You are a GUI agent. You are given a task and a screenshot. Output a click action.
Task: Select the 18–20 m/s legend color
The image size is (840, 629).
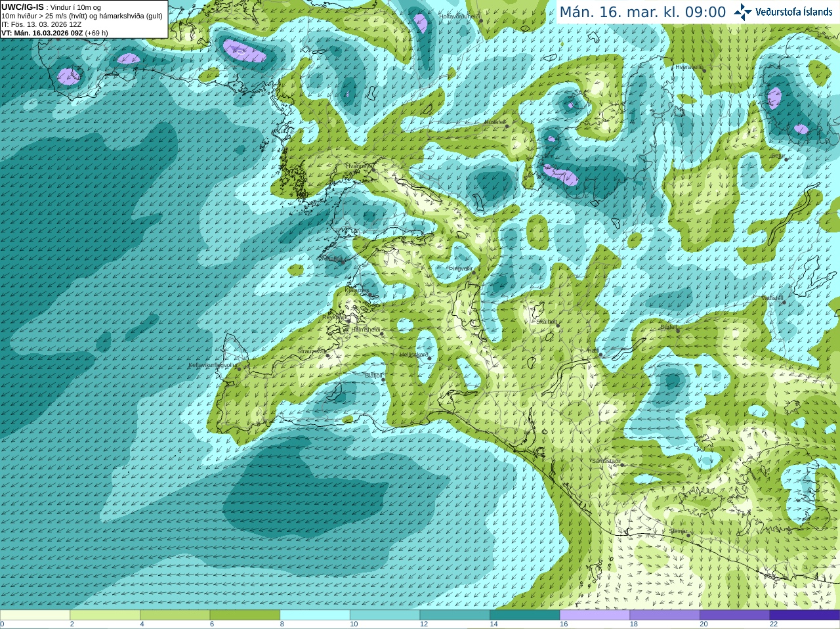665,615
